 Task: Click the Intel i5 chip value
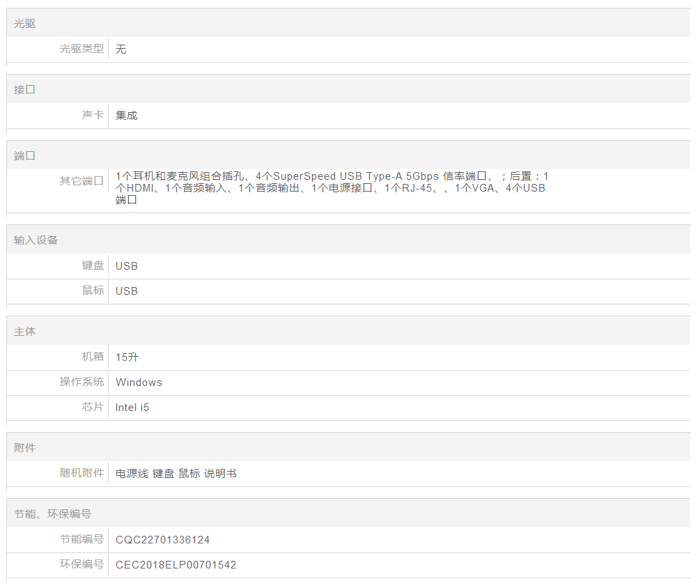(x=132, y=408)
